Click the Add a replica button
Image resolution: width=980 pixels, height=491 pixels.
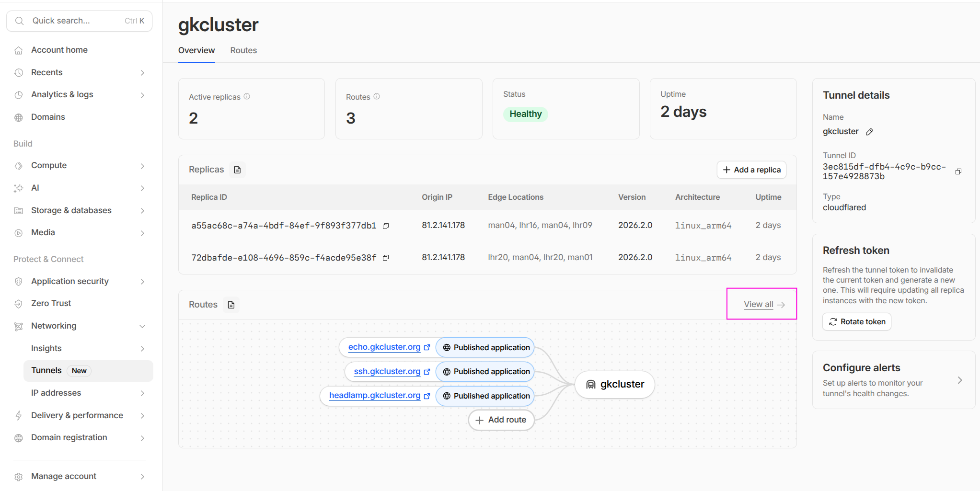coord(751,170)
